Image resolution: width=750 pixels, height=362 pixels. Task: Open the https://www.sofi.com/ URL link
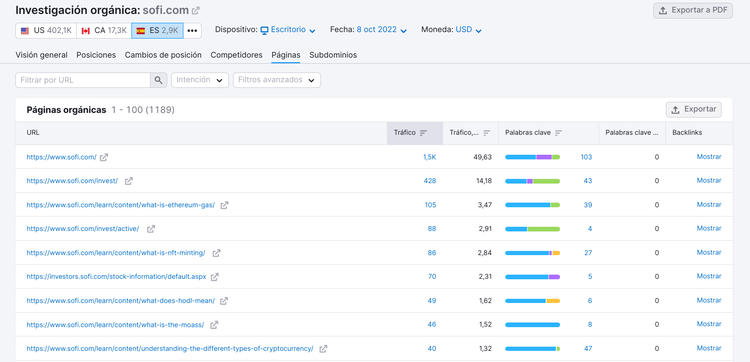click(x=61, y=157)
